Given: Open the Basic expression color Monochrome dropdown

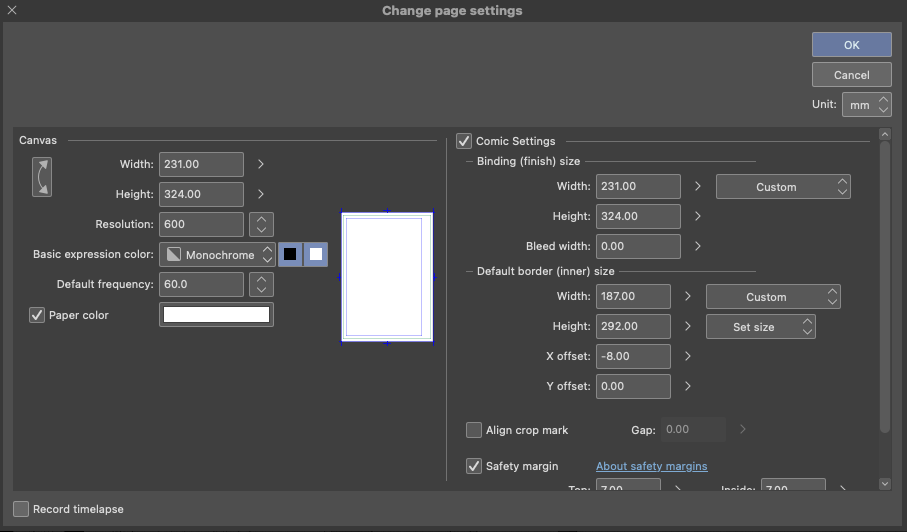Looking at the screenshot, I should [x=217, y=255].
